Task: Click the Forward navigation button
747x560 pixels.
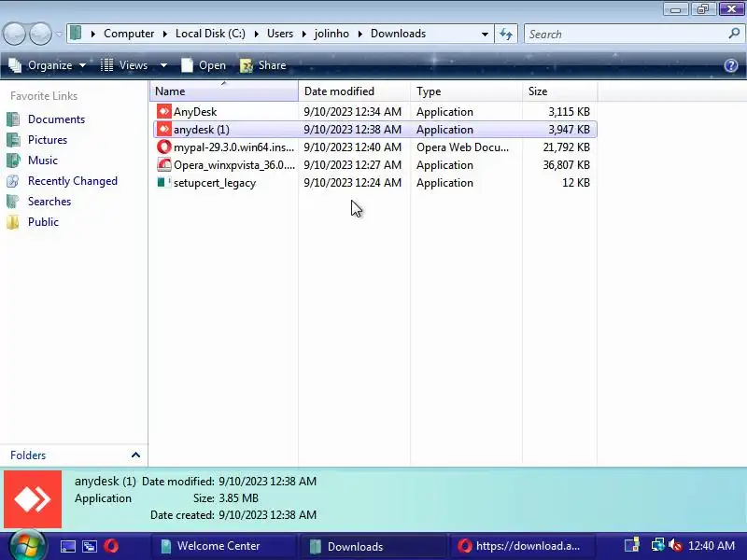Action: [x=40, y=34]
